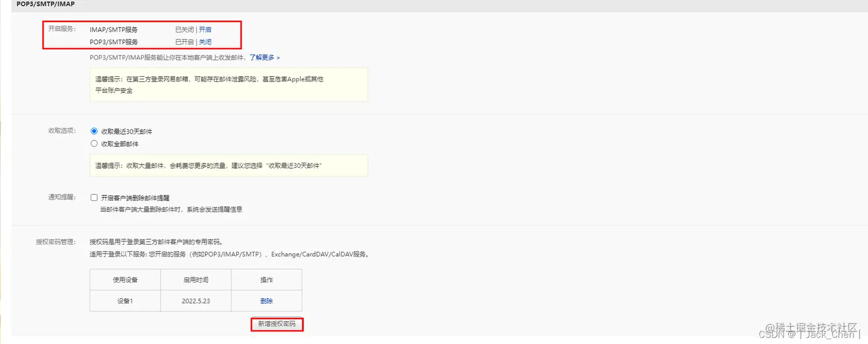Image resolution: width=868 pixels, height=344 pixels.
Task: Click 使用设备 column header
Action: [125, 280]
